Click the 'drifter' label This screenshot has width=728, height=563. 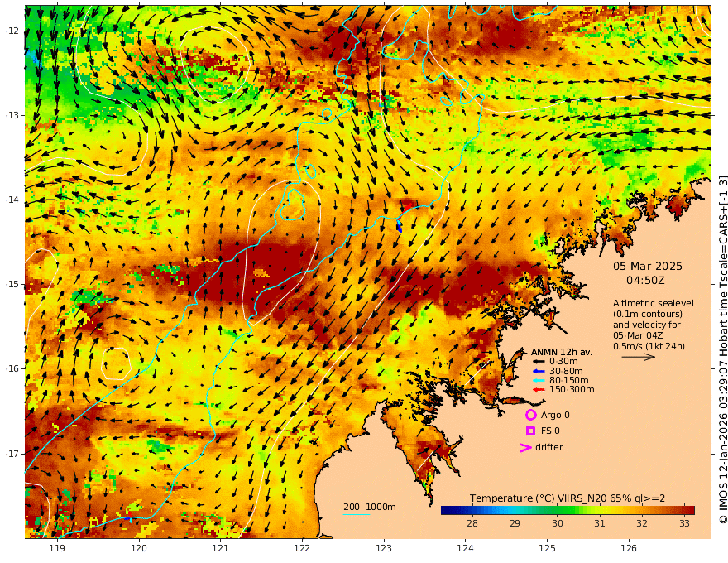tap(549, 447)
